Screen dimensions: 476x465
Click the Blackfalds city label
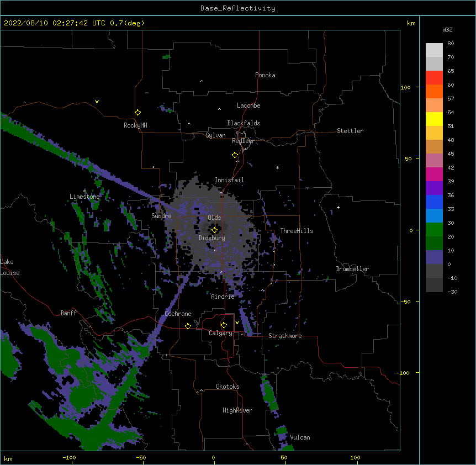(244, 123)
